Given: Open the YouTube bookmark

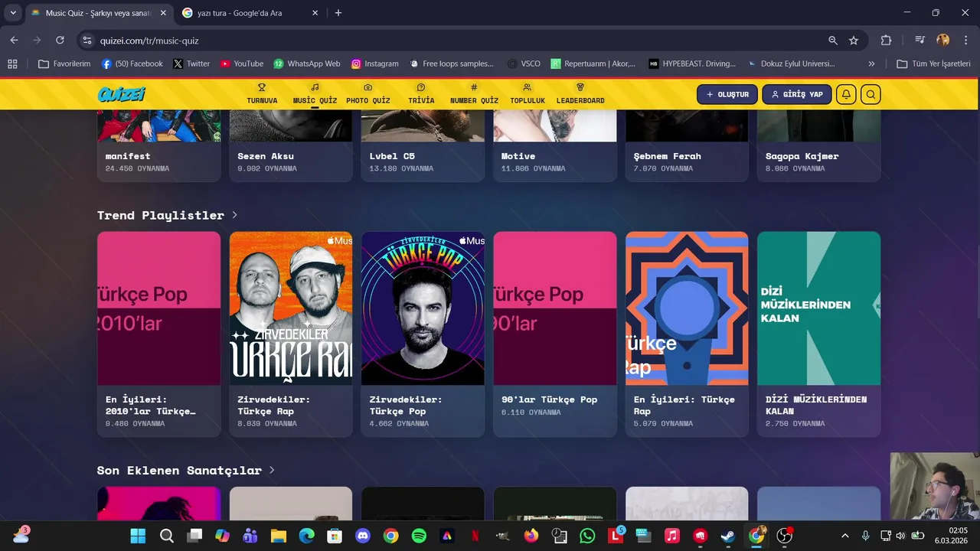Looking at the screenshot, I should click(x=241, y=64).
